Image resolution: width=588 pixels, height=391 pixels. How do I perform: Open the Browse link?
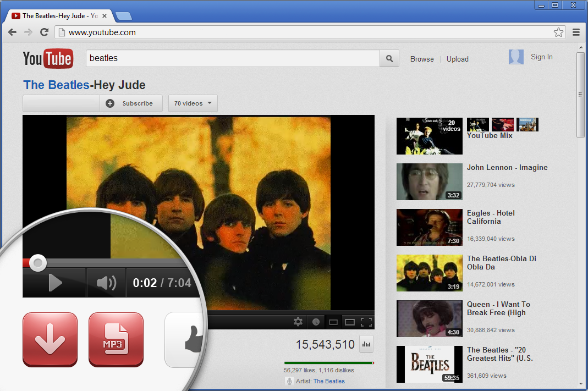pos(422,59)
